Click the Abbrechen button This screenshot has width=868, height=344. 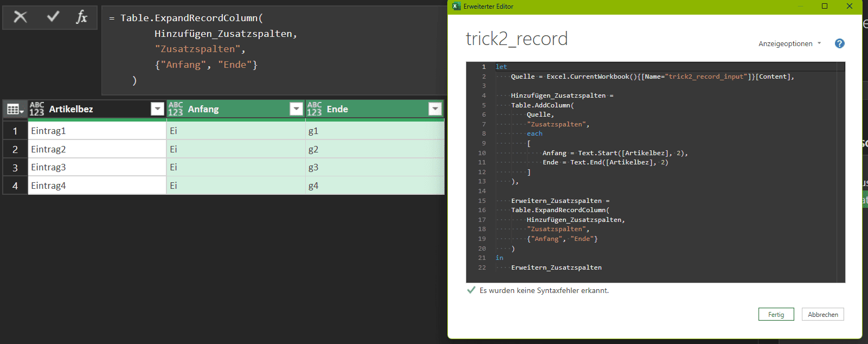click(x=822, y=314)
